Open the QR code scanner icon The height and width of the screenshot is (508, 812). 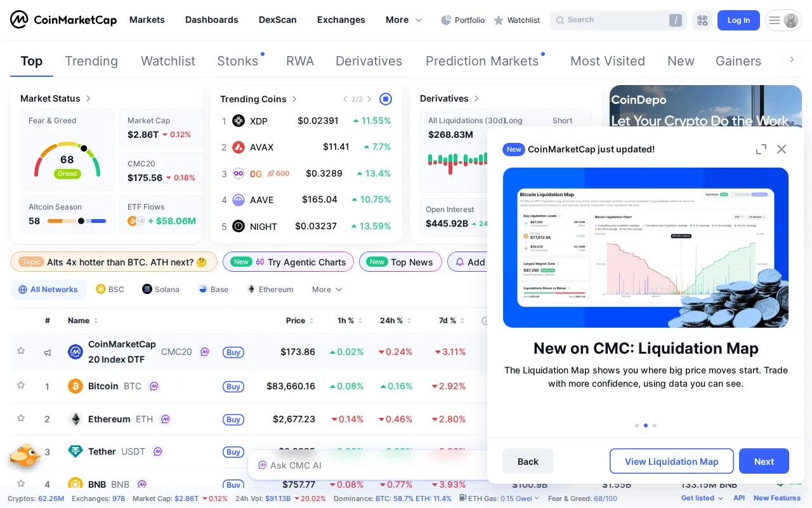tap(702, 20)
